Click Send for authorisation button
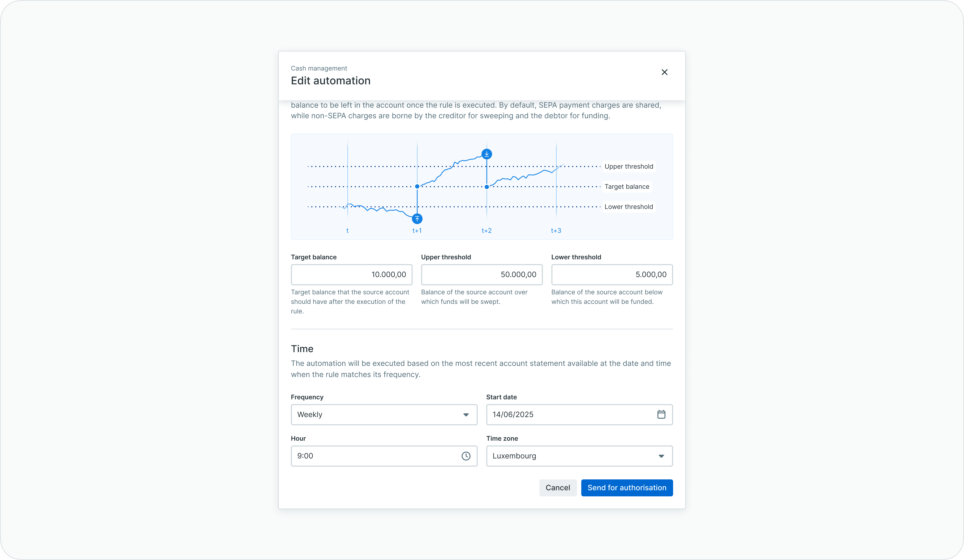Viewport: 964px width, 560px height. (627, 488)
